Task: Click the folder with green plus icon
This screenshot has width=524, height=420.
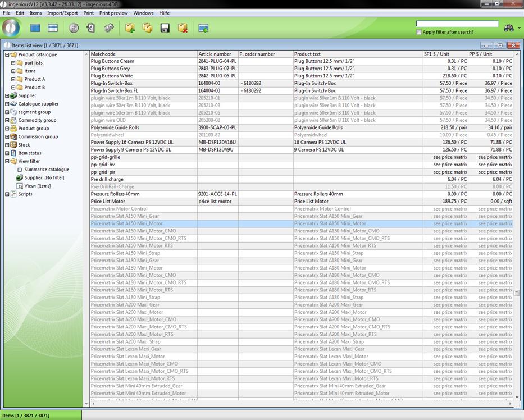Action: tap(130, 28)
